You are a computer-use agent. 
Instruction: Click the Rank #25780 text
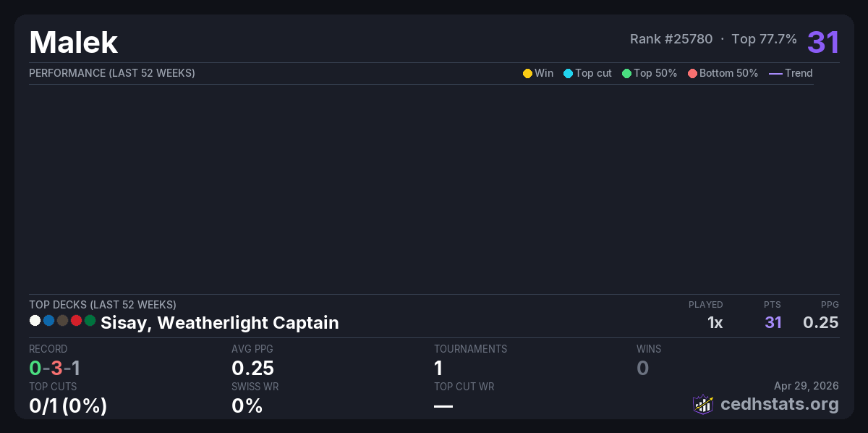[x=671, y=39]
